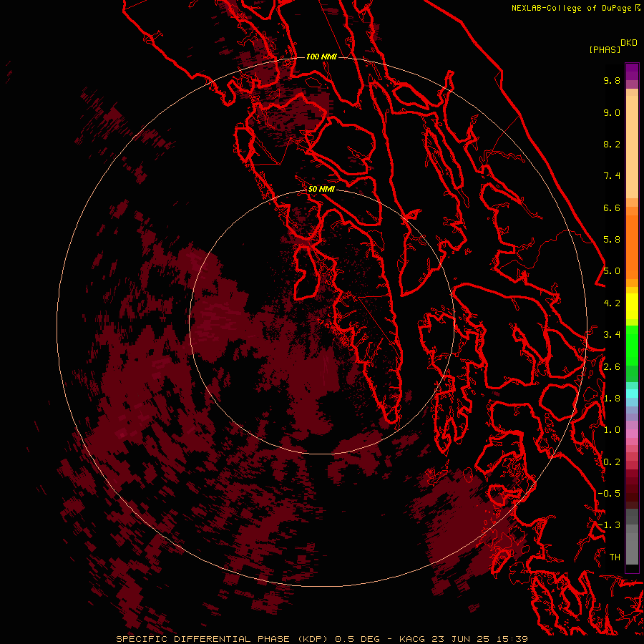Click the 5.8 legend value
Viewport: 644px width, 644px height.
(612, 240)
